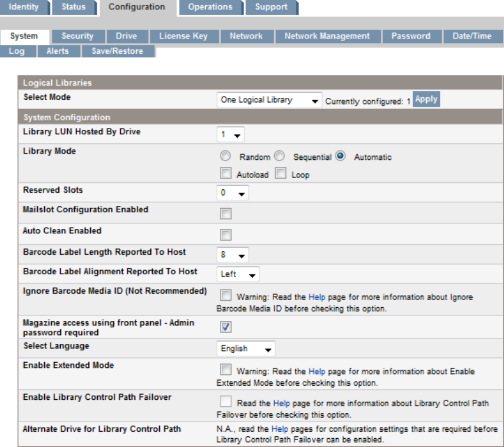Select the Random library mode radio button
The width and height of the screenshot is (504, 447).
[225, 157]
